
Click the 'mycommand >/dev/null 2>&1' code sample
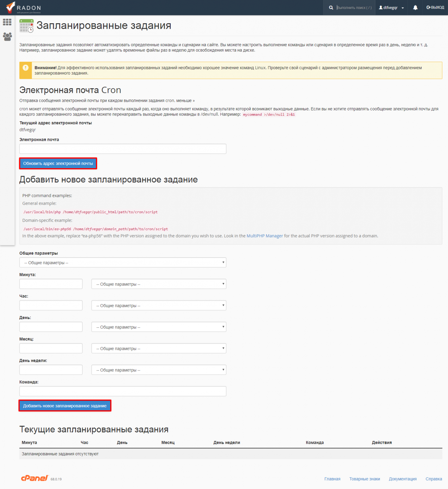(x=269, y=115)
